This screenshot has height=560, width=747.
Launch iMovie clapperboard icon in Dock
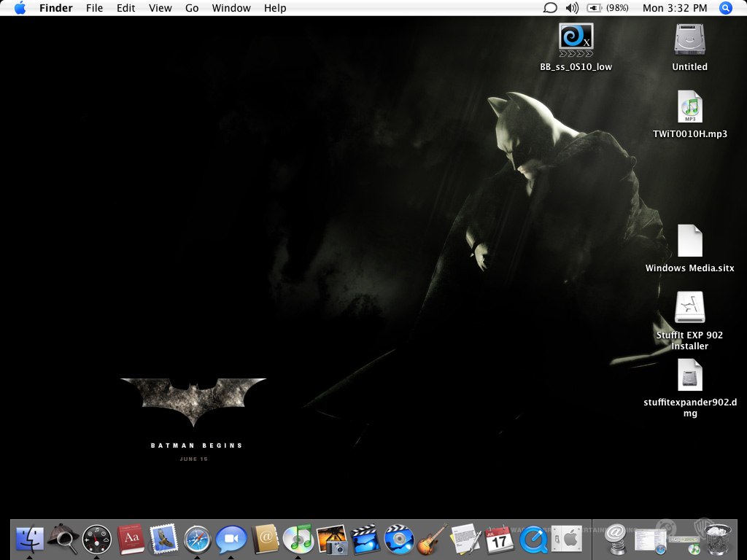click(365, 539)
